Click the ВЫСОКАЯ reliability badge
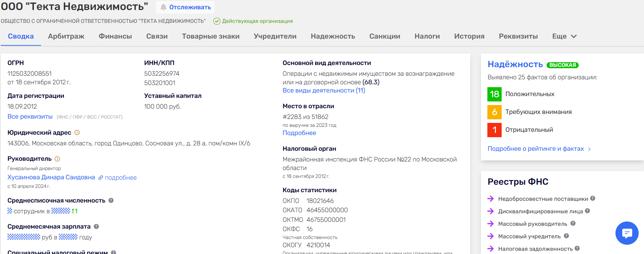This screenshot has width=644, height=254. pos(563,65)
